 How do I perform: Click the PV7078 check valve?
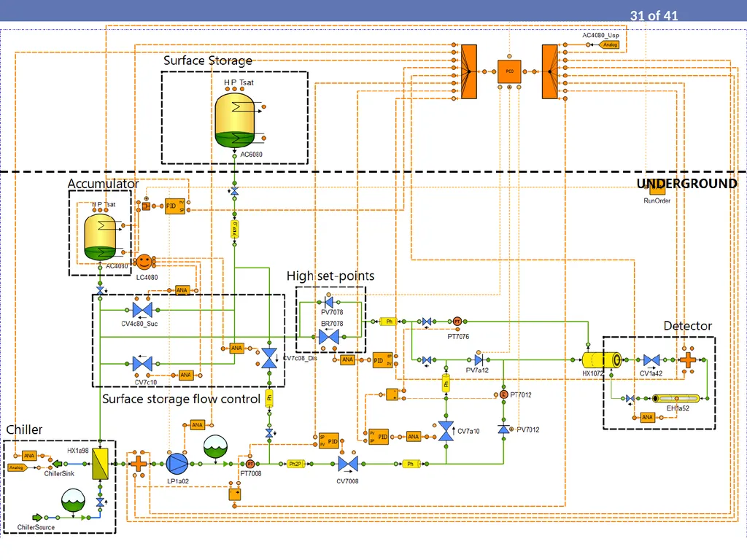(x=329, y=303)
